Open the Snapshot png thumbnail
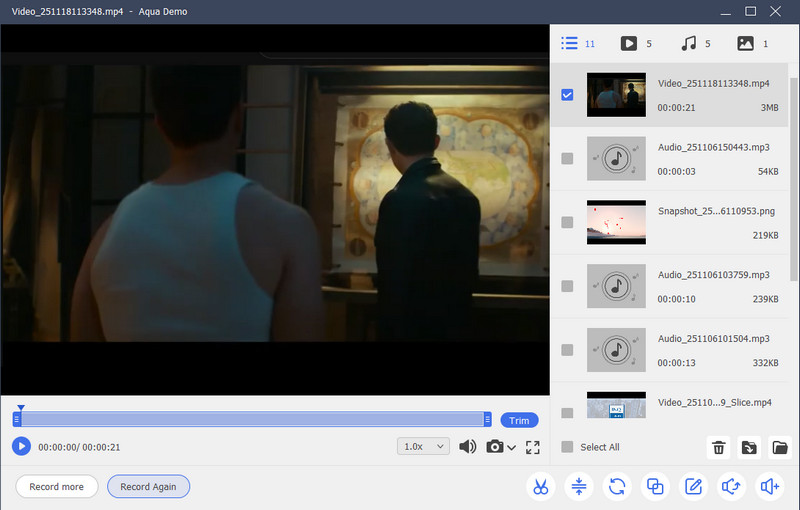 coord(616,222)
